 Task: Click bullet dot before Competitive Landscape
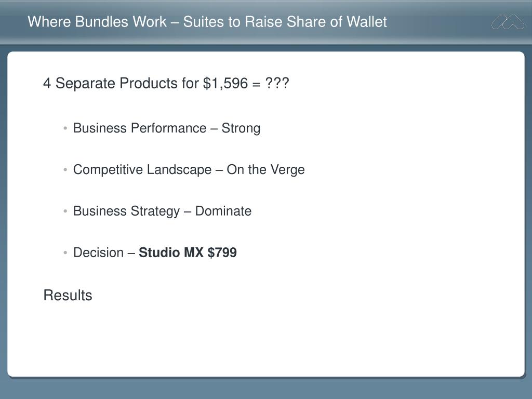coord(65,170)
